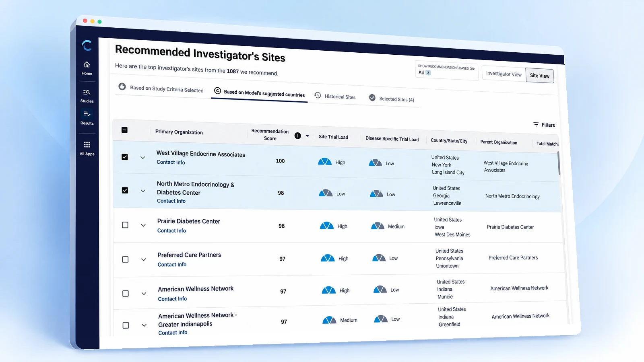
Task: Switch to Based on Study Criteria Selected tab
Action: pos(161,88)
